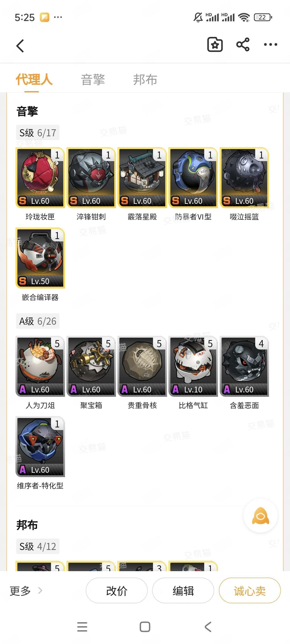Tap the Android system back triangle
Screen dimensions: 290x644
pos(208,626)
